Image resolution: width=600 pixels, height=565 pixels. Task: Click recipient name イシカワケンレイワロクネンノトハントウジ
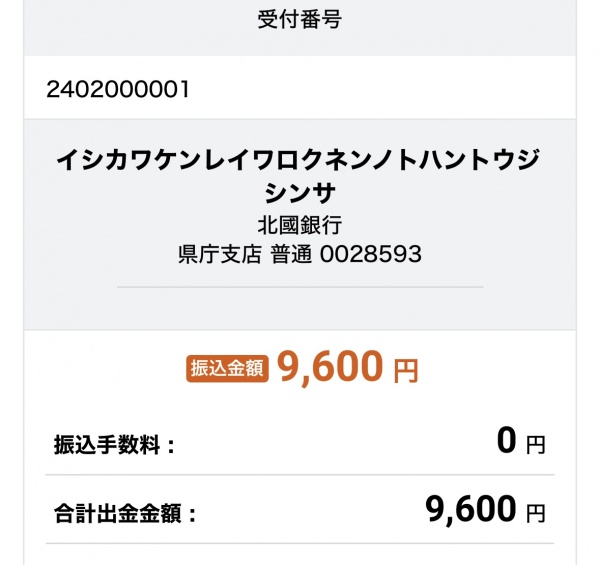click(298, 160)
